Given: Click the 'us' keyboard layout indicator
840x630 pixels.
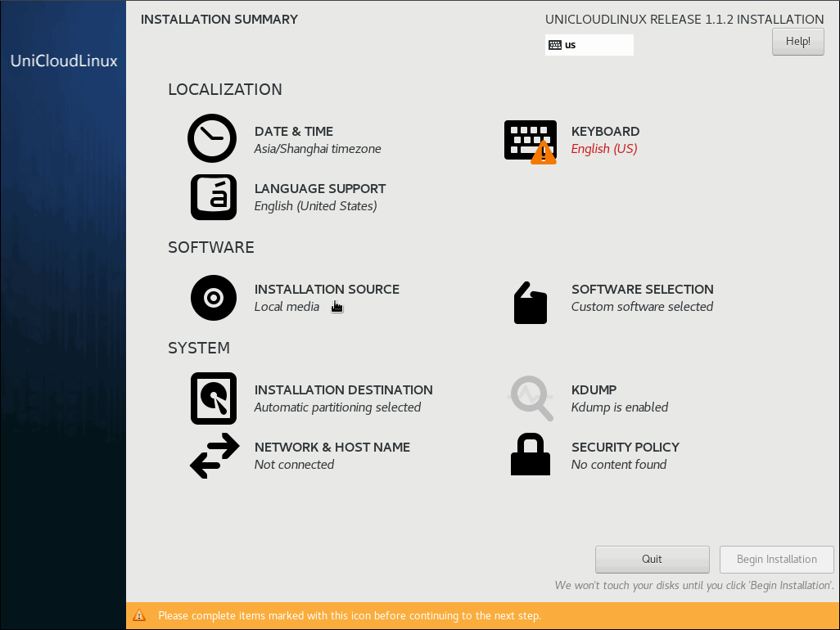Looking at the screenshot, I should click(x=589, y=45).
